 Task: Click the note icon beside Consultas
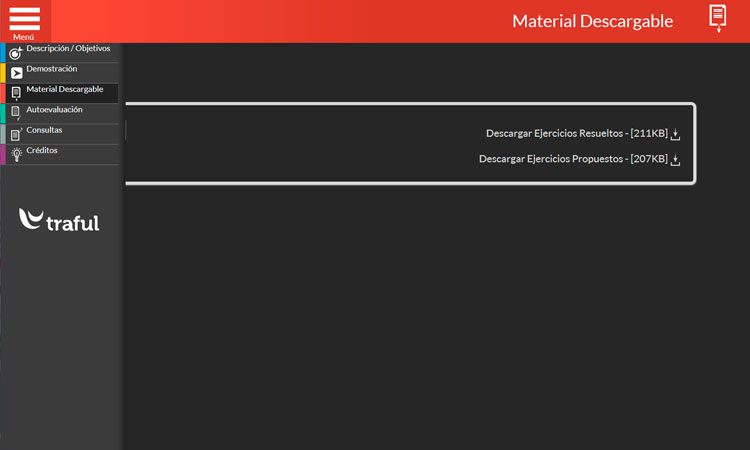point(16,134)
